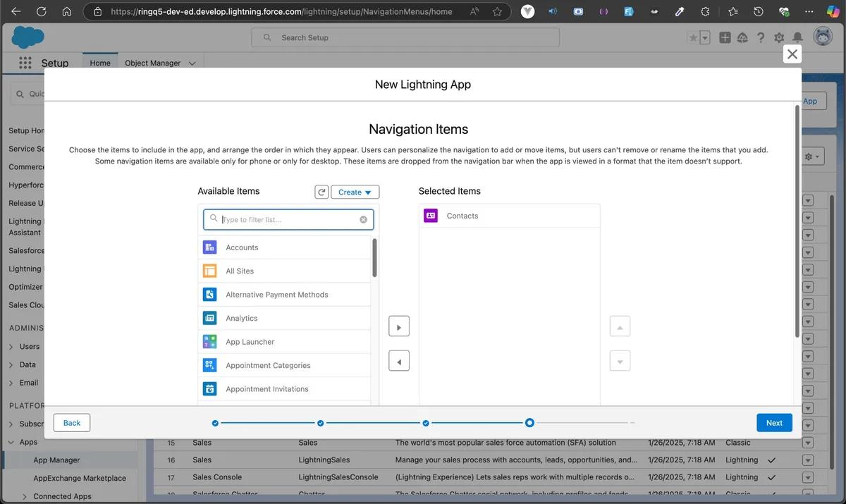
Task: Select Accounts in Available Items
Action: [284, 247]
